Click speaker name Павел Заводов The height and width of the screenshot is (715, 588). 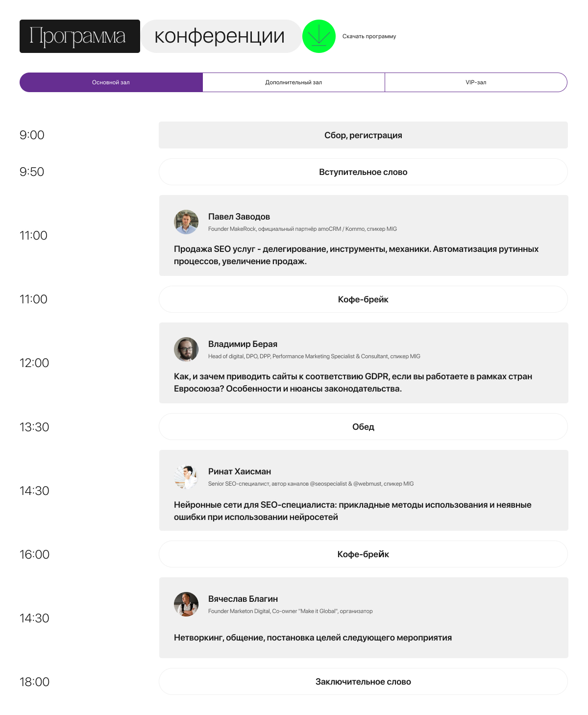[239, 217]
